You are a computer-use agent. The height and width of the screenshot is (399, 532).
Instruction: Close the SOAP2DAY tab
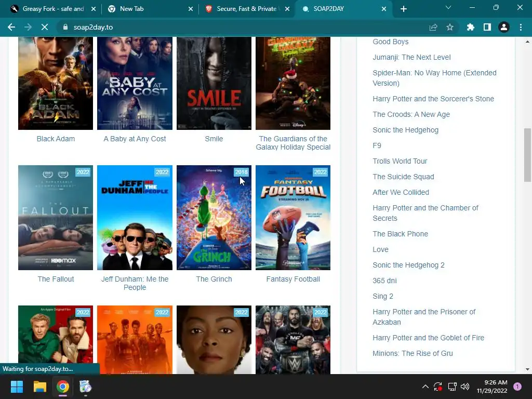(384, 9)
